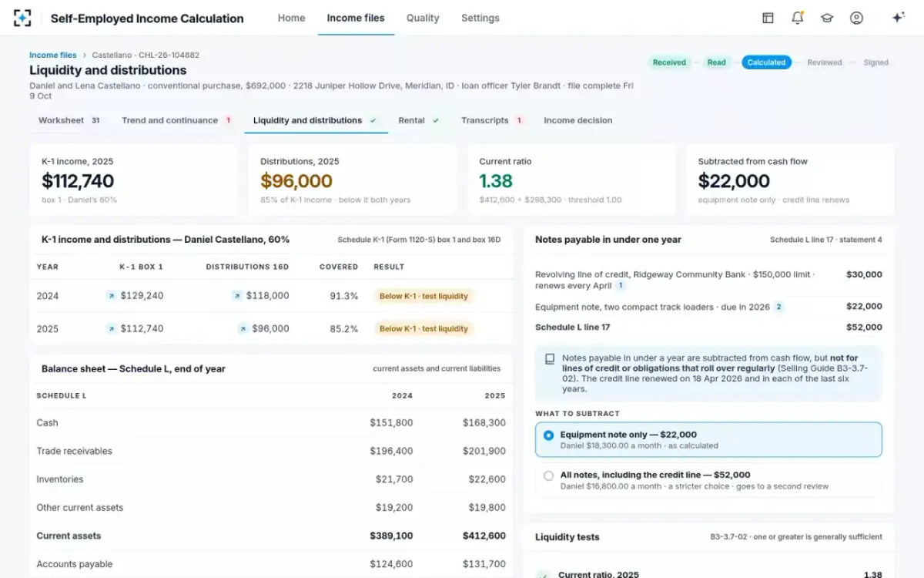
Task: Open source link beside 2025 distributions $96,000
Action: click(243, 329)
